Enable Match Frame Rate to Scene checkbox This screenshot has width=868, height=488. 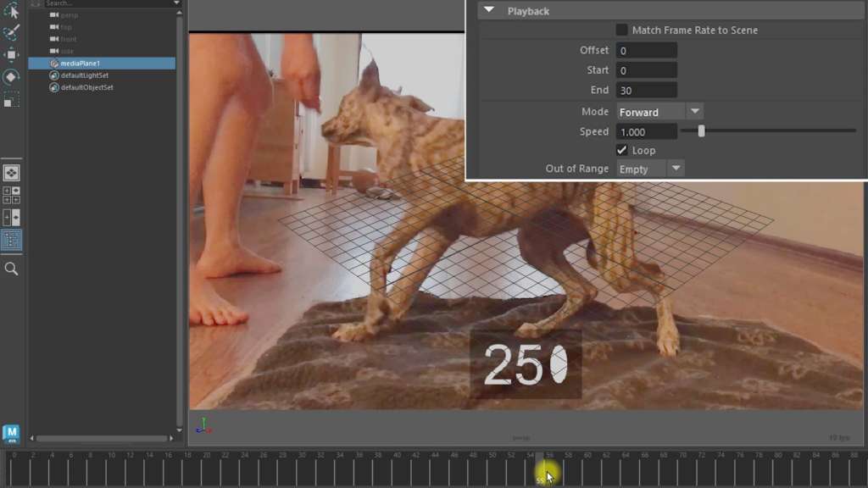coord(621,30)
